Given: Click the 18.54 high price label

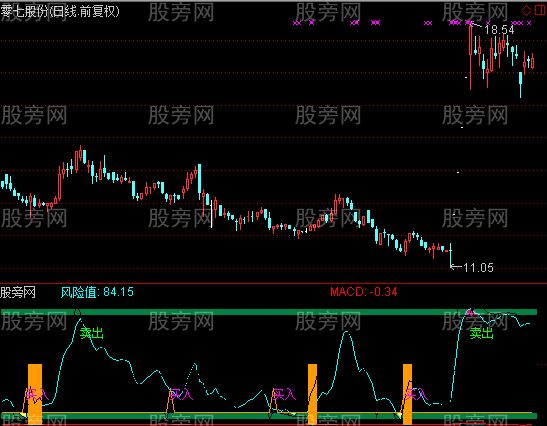Looking at the screenshot, I should (x=499, y=30).
